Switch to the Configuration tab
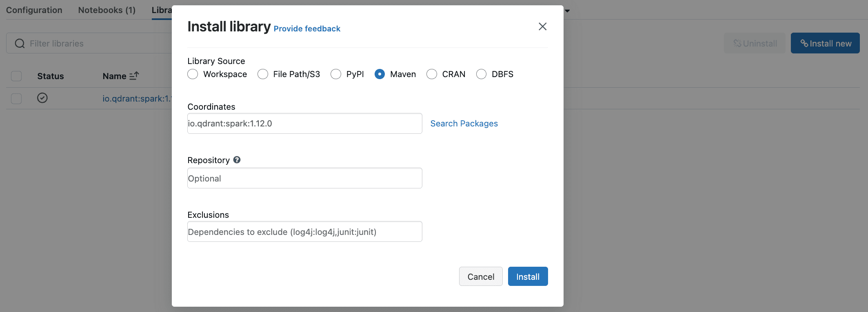This screenshot has height=312, width=868. 34,10
